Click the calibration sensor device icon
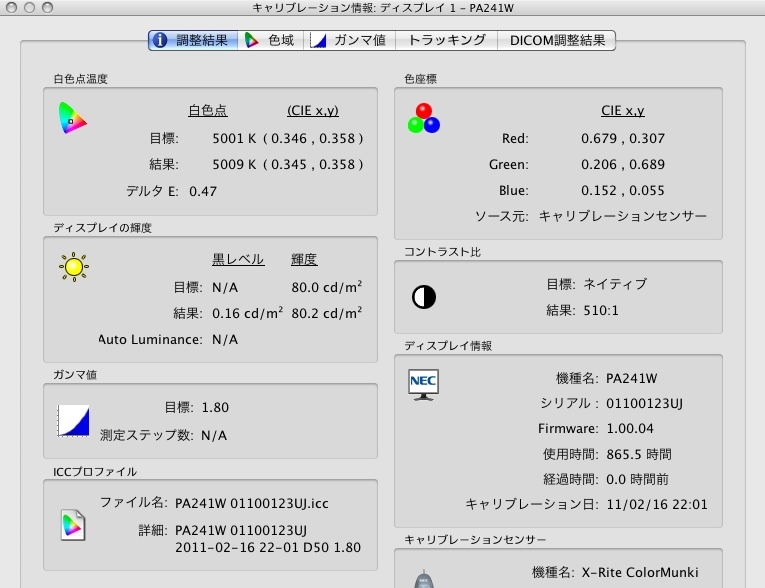This screenshot has height=588, width=765. (424, 577)
